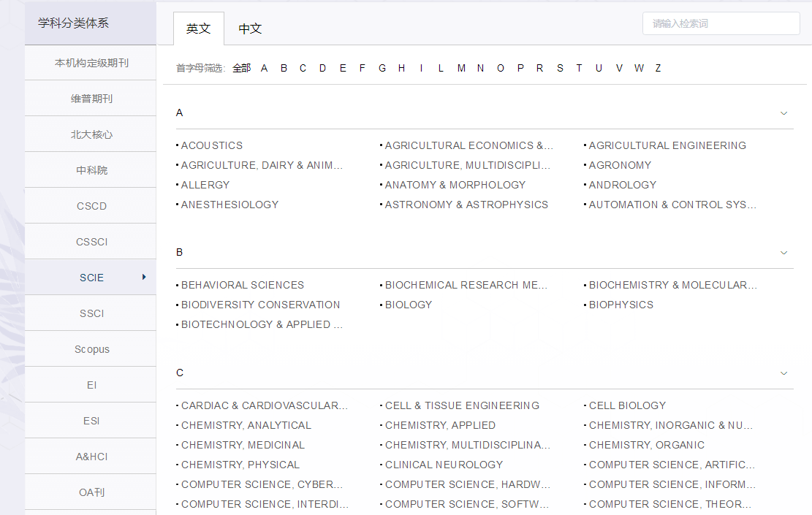This screenshot has width=812, height=515.
Task: Click the search keyword input box
Action: (721, 23)
